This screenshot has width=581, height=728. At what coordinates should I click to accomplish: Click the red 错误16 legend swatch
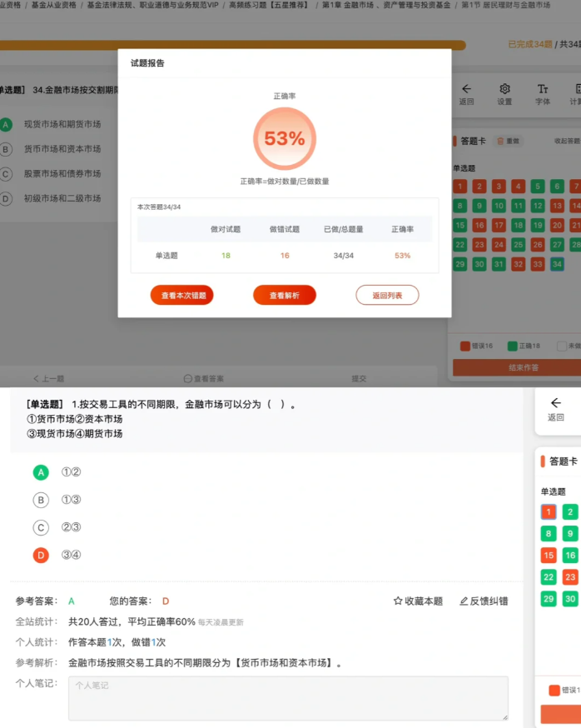465,347
